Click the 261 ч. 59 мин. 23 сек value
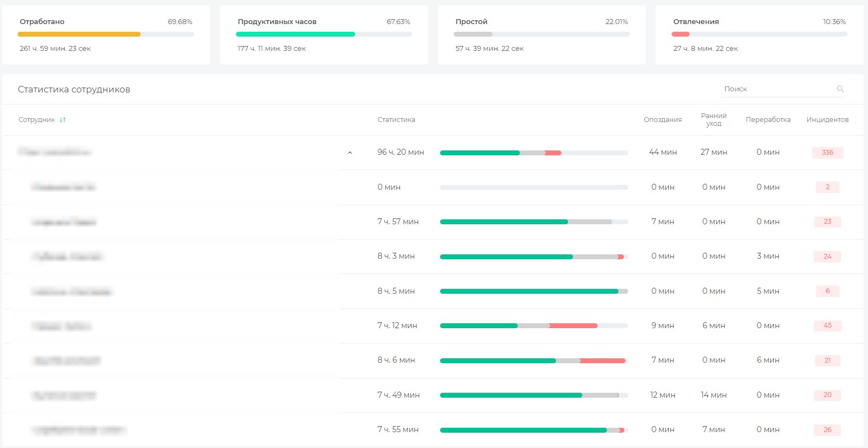Image resolution: width=868 pixels, height=448 pixels. coord(55,49)
